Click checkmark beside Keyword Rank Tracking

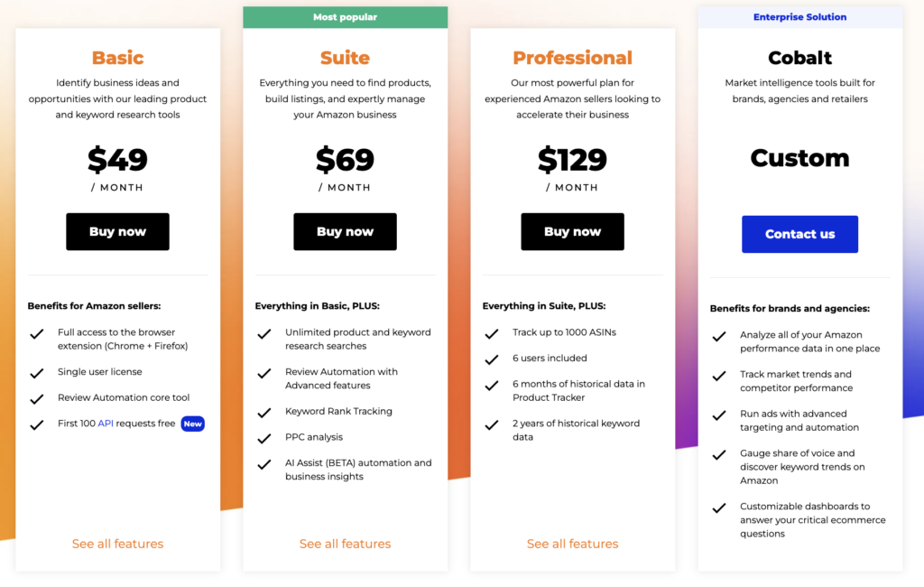pos(264,412)
